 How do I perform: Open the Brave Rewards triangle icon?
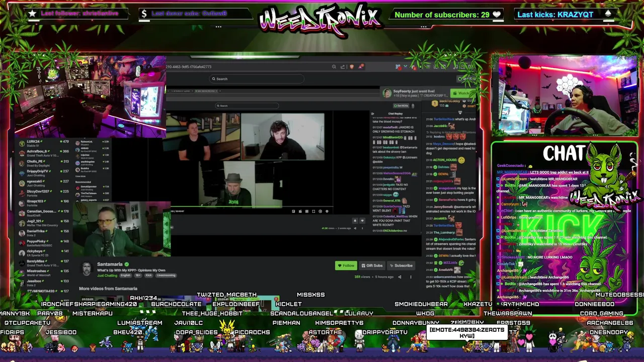[x=361, y=66]
